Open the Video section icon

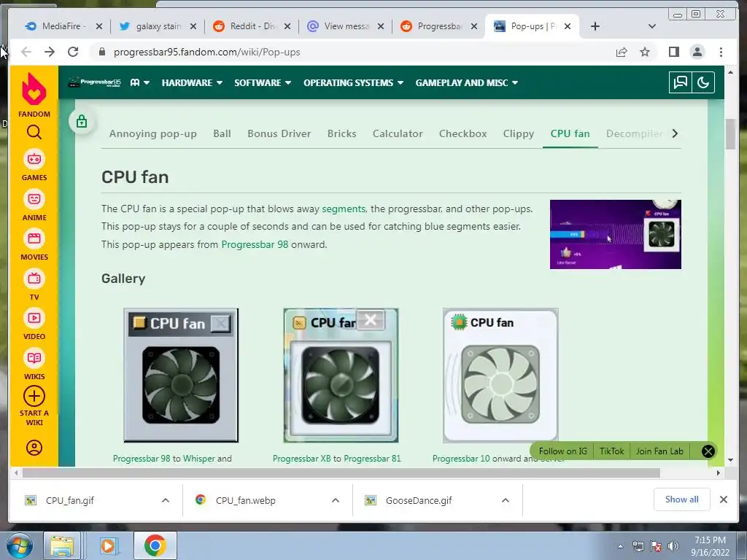pyautogui.click(x=34, y=318)
